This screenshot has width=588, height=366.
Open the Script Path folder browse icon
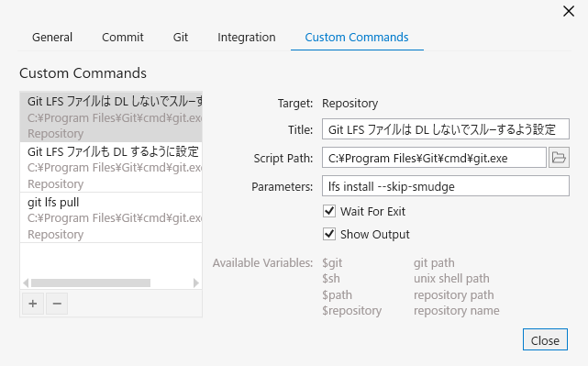pos(559,158)
